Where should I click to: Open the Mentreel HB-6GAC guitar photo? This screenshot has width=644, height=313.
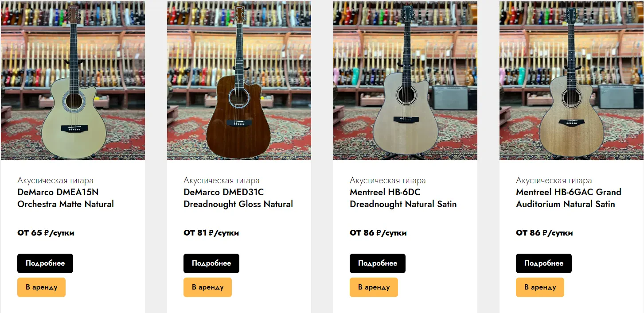coord(571,80)
